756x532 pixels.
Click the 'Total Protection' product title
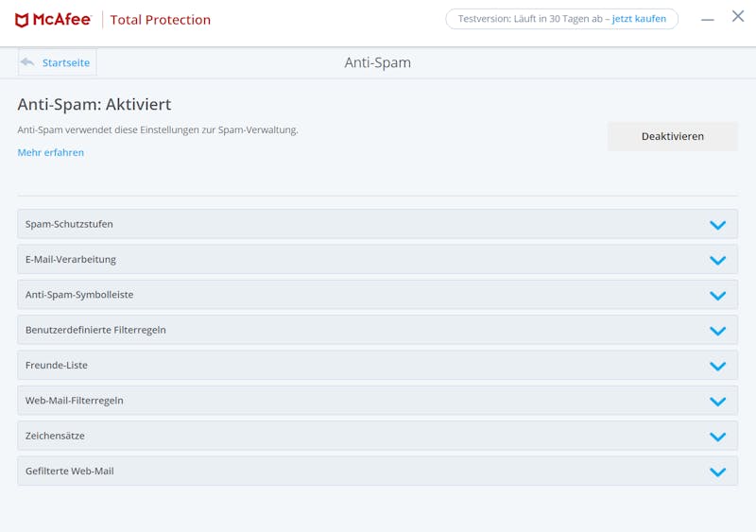[x=160, y=20]
